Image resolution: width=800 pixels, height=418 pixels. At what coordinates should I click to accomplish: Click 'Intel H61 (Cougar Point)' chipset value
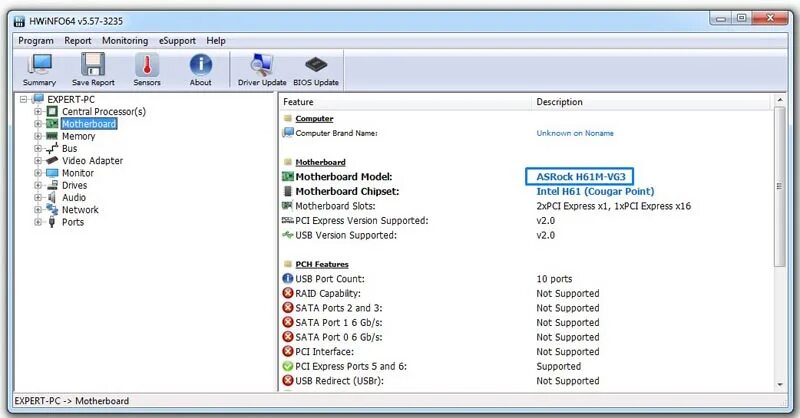(x=595, y=191)
